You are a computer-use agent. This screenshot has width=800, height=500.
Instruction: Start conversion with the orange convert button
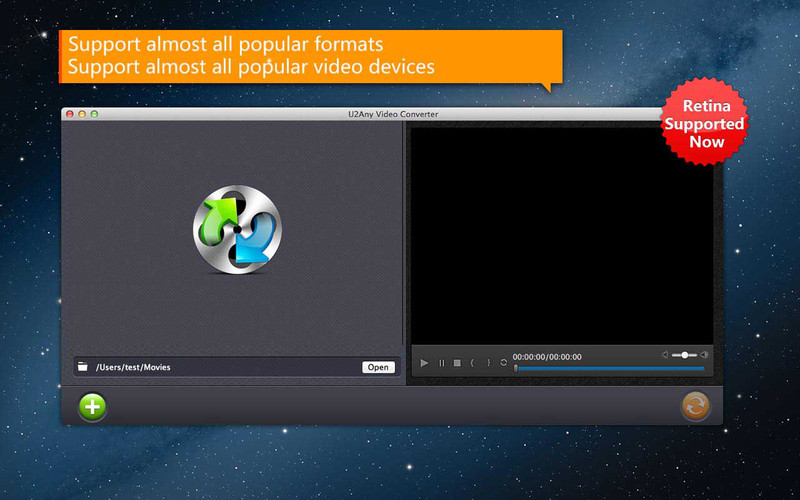coord(696,406)
